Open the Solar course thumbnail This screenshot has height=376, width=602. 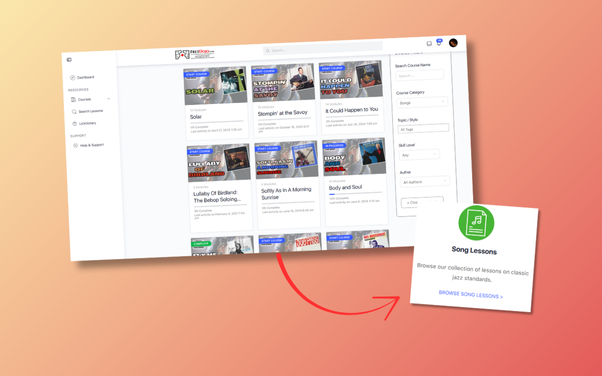coord(215,86)
